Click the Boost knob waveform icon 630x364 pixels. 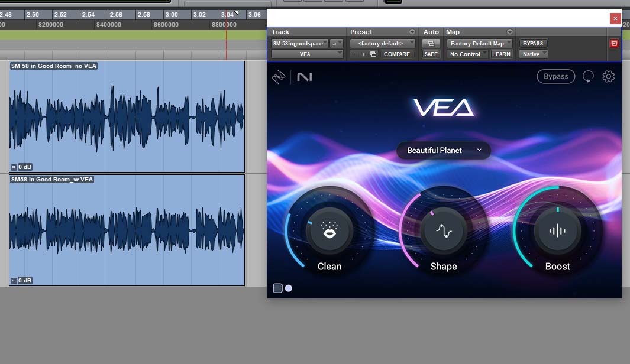pyautogui.click(x=557, y=231)
